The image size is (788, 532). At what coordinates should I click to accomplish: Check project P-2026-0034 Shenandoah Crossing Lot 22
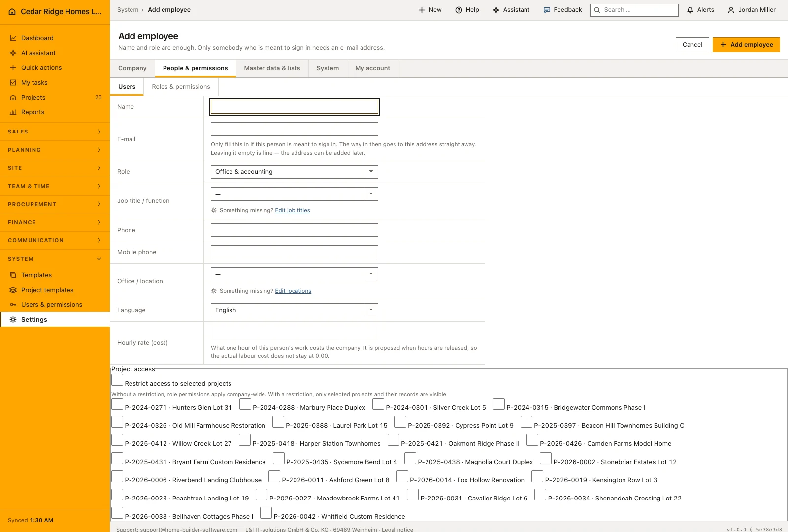tap(540, 495)
